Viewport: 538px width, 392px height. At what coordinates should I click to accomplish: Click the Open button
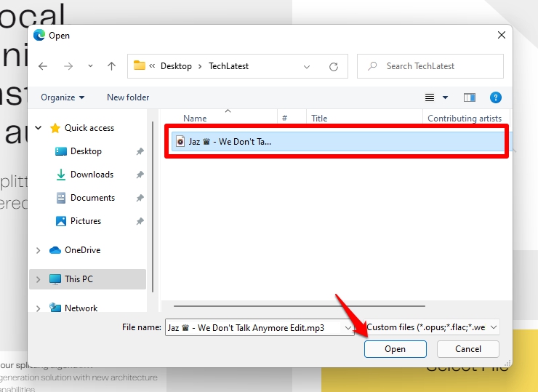(396, 349)
